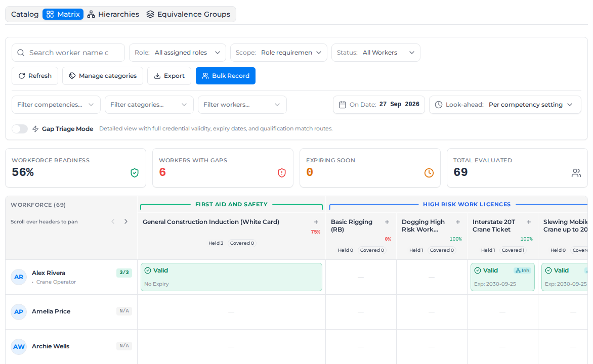
Task: Click the shield icon in Workforce Readiness card
Action: [x=134, y=173]
